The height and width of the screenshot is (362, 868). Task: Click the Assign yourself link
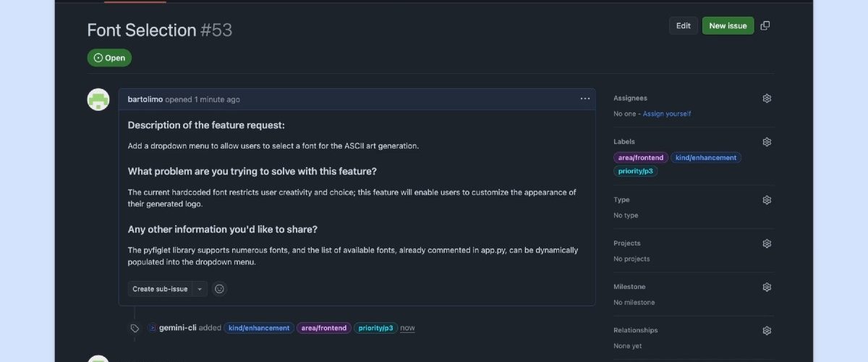(667, 114)
